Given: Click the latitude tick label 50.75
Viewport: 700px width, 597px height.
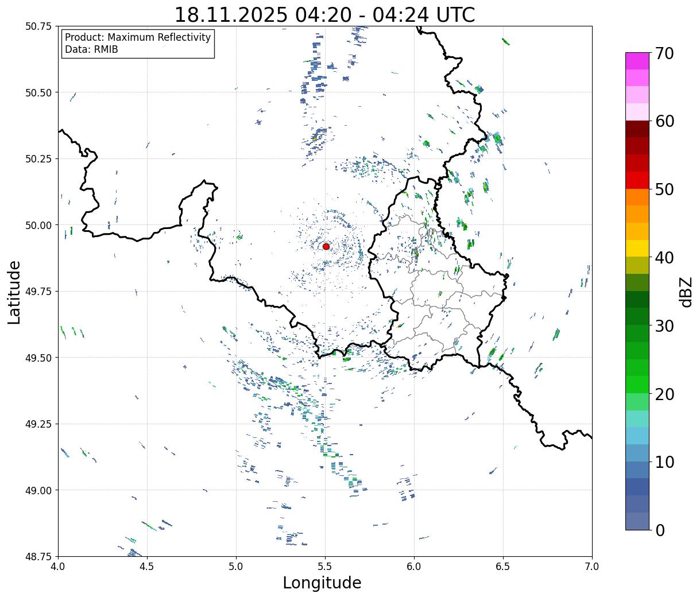Looking at the screenshot, I should click(38, 26).
